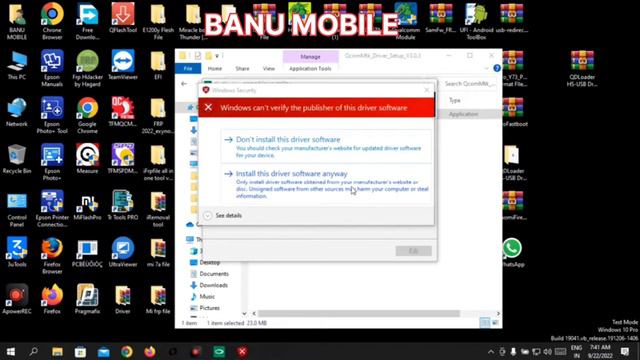640x360 pixels.
Task: Open TeamViewer desktop shortcut
Action: pos(123,65)
